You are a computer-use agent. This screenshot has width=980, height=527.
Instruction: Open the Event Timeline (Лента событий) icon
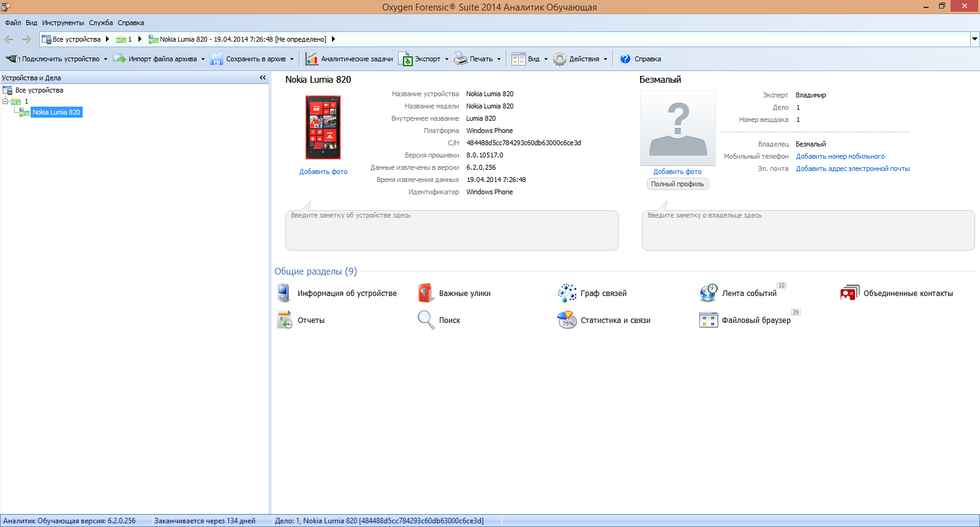709,293
